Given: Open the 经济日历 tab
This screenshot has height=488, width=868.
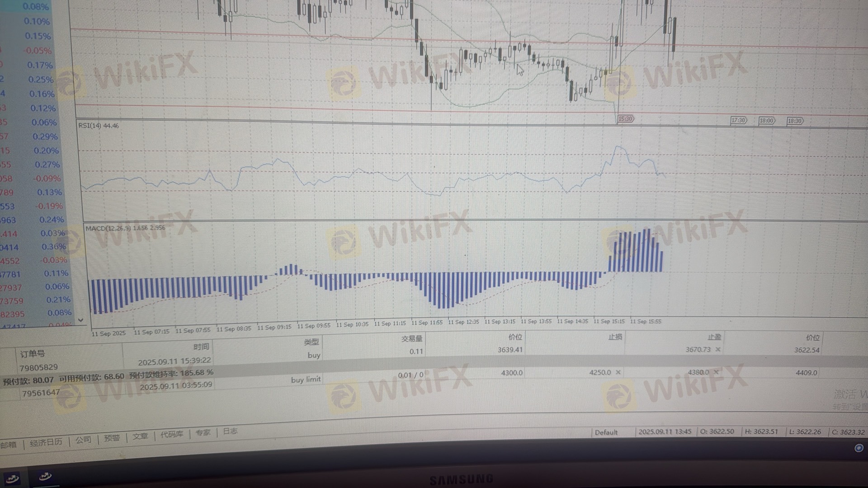Looking at the screenshot, I should [46, 442].
